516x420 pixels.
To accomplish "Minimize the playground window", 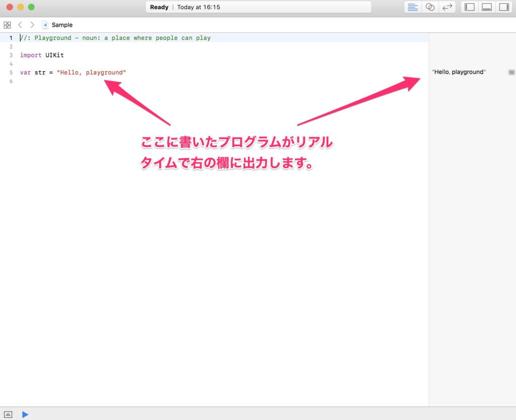I will [x=20, y=7].
